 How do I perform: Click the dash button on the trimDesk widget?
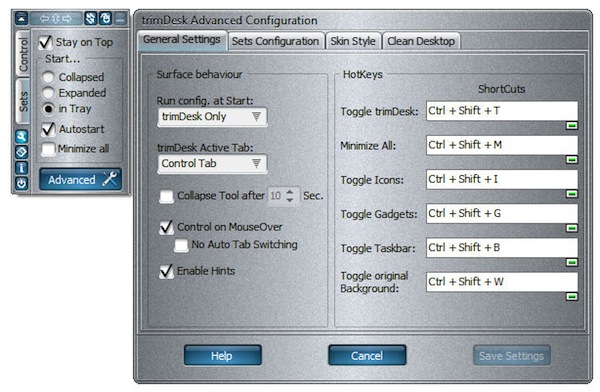click(x=120, y=18)
